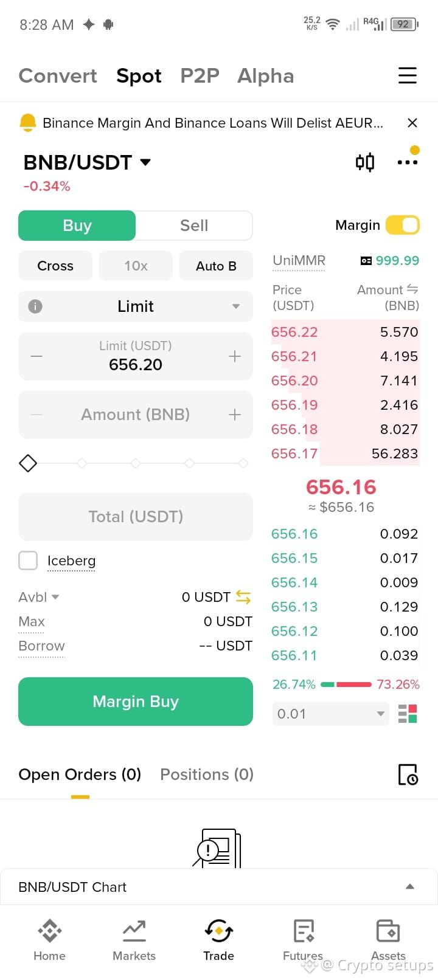Switch to the P2P tab
The width and height of the screenshot is (438, 980).
tap(200, 75)
